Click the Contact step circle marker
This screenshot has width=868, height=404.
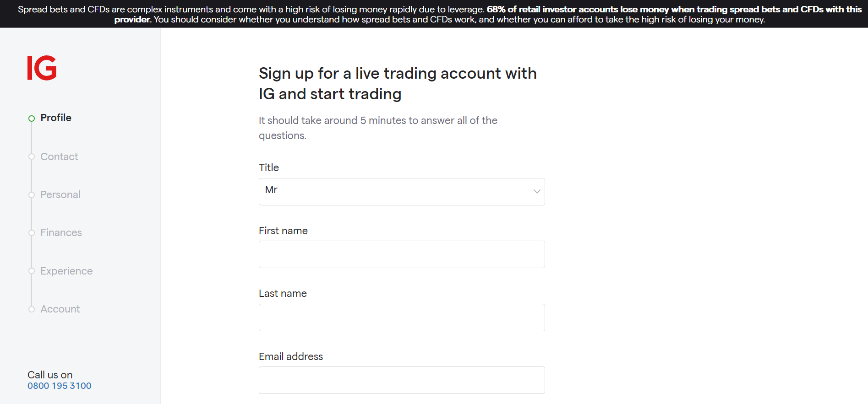coord(31,156)
